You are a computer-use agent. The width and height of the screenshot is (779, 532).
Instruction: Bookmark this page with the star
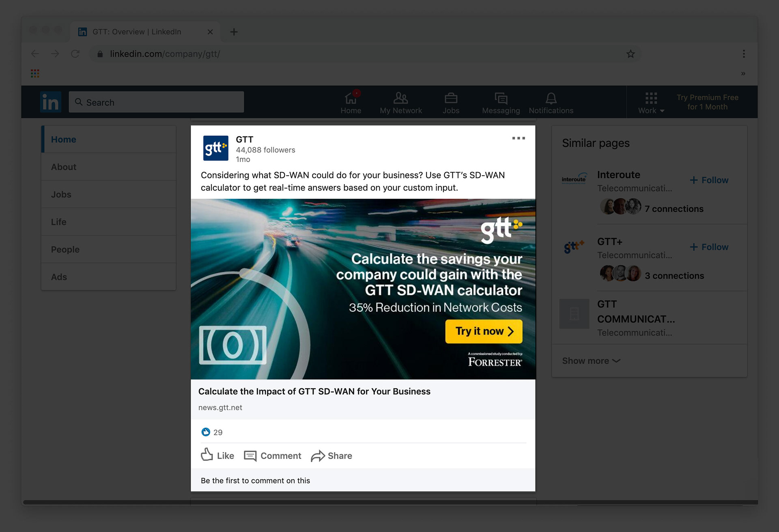coord(631,54)
